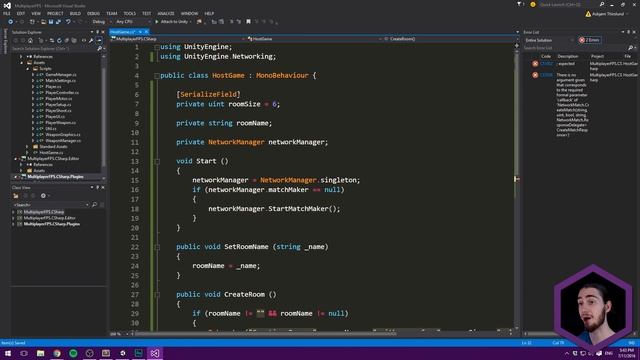Click the Save All toolbar icon
Viewport: 640px width, 360px height.
(58, 22)
